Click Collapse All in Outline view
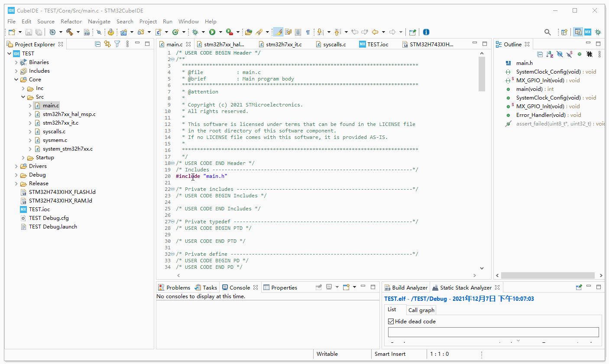This screenshot has width=609, height=364. click(x=540, y=54)
